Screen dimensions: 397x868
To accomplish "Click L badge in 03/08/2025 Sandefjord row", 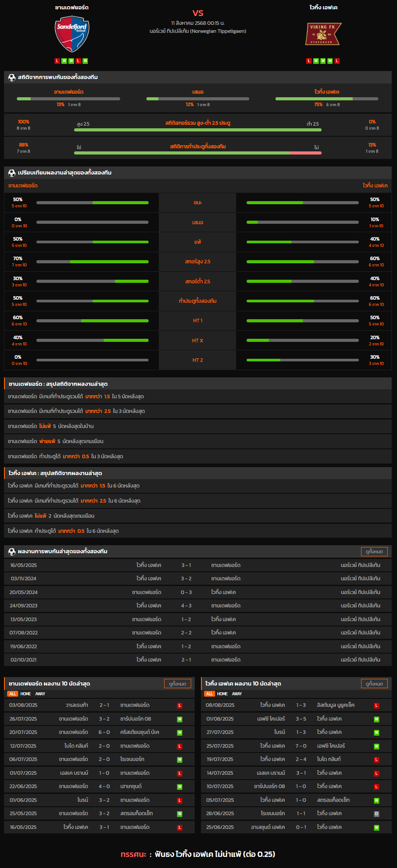I will [x=180, y=705].
